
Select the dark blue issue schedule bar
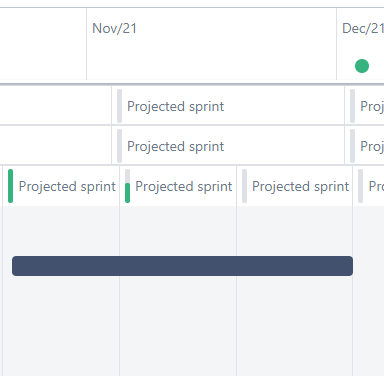point(182,266)
